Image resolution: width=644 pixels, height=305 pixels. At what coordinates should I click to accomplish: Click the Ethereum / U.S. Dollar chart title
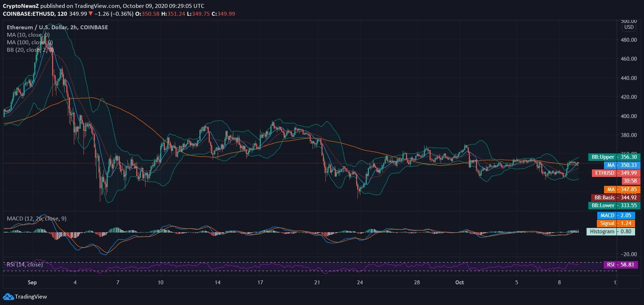[x=57, y=27]
